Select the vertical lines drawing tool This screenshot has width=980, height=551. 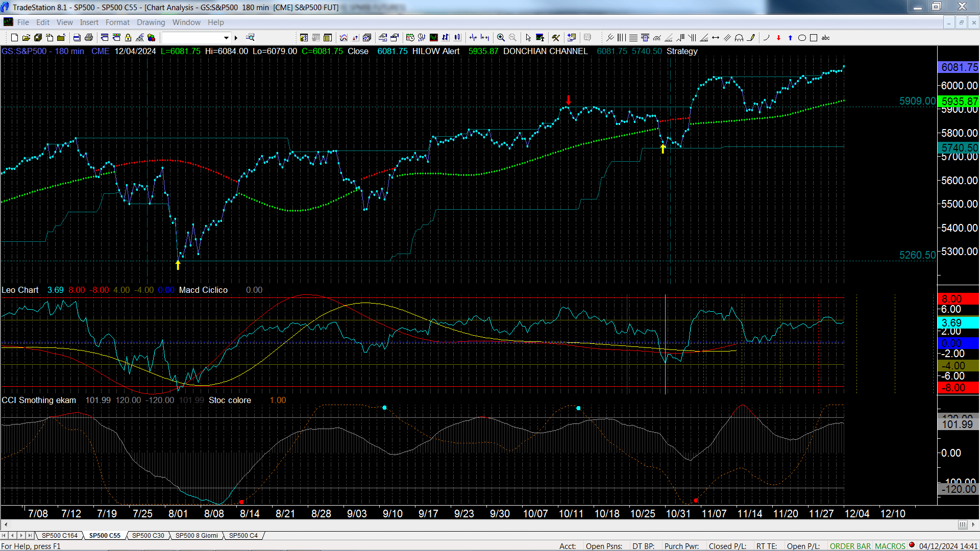pyautogui.click(x=621, y=38)
